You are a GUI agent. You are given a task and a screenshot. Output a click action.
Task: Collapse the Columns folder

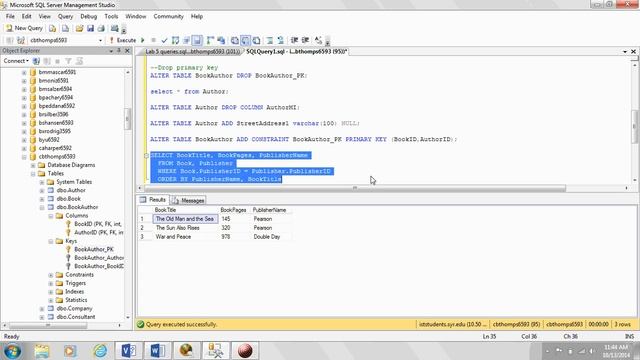51,216
